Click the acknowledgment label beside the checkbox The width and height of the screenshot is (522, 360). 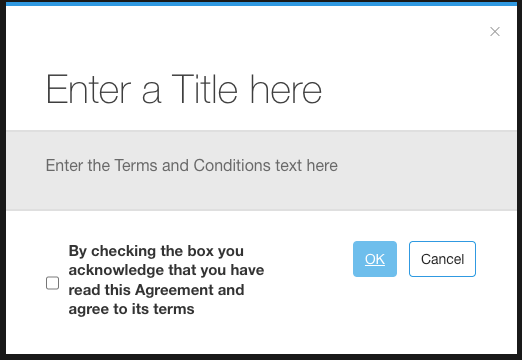(166, 280)
